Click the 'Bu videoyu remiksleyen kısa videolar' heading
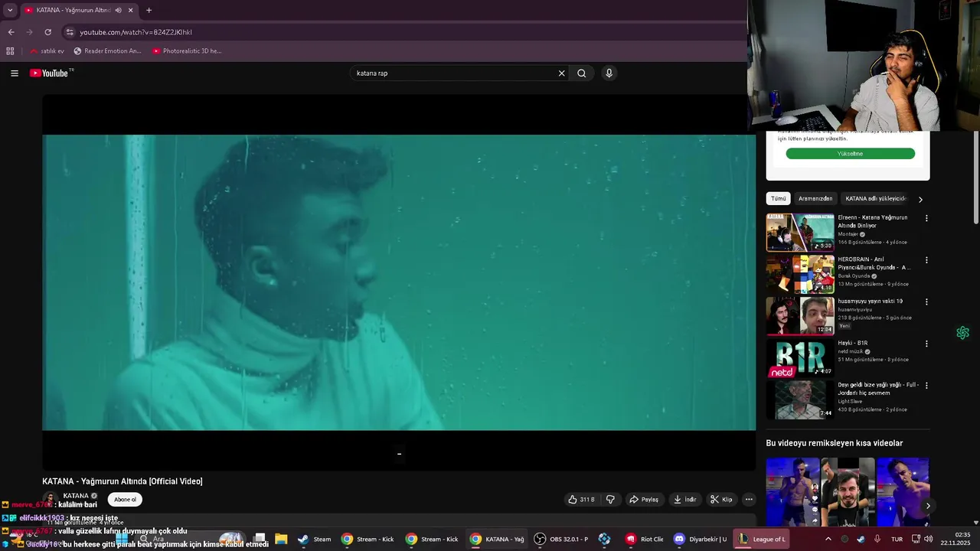 pos(835,443)
